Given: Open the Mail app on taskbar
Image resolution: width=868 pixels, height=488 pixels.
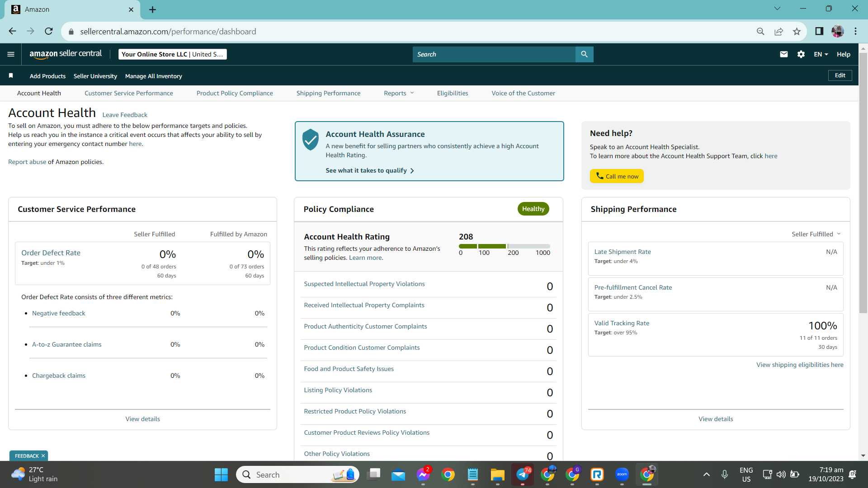Looking at the screenshot, I should 398,474.
